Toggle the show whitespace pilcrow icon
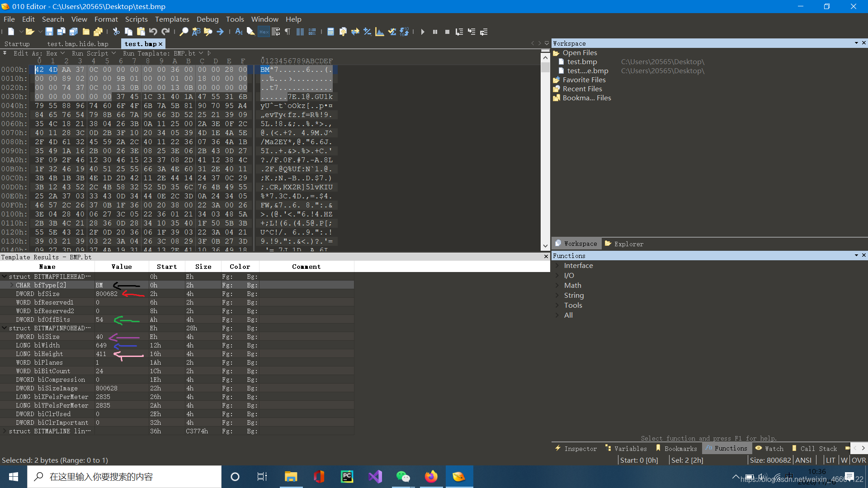Screen dimensions: 868x488 (x=288, y=32)
